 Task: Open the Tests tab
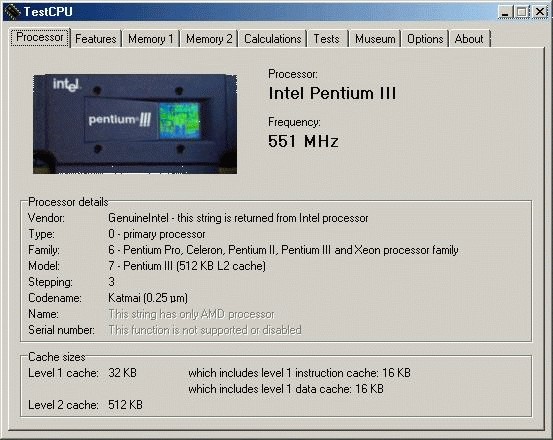pos(327,39)
